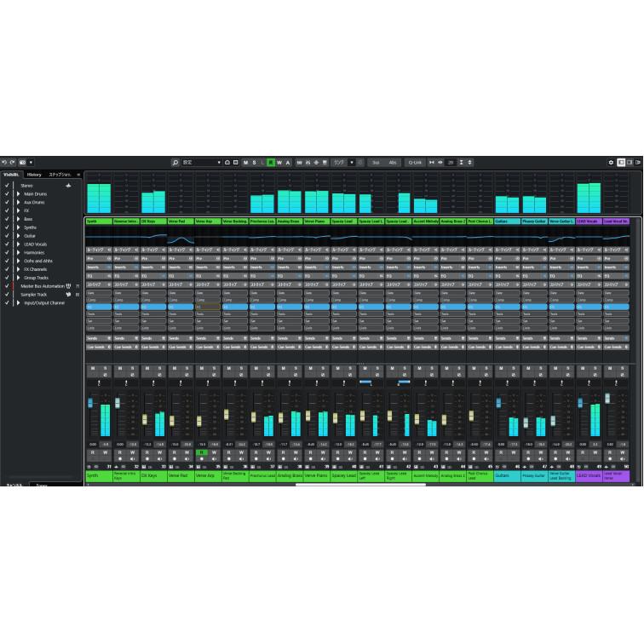Switch to the Visibility tab

pos(11,175)
